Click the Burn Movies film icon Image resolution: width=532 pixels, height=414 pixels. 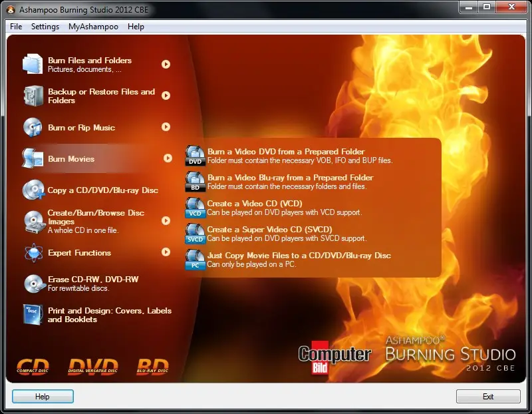(x=33, y=158)
